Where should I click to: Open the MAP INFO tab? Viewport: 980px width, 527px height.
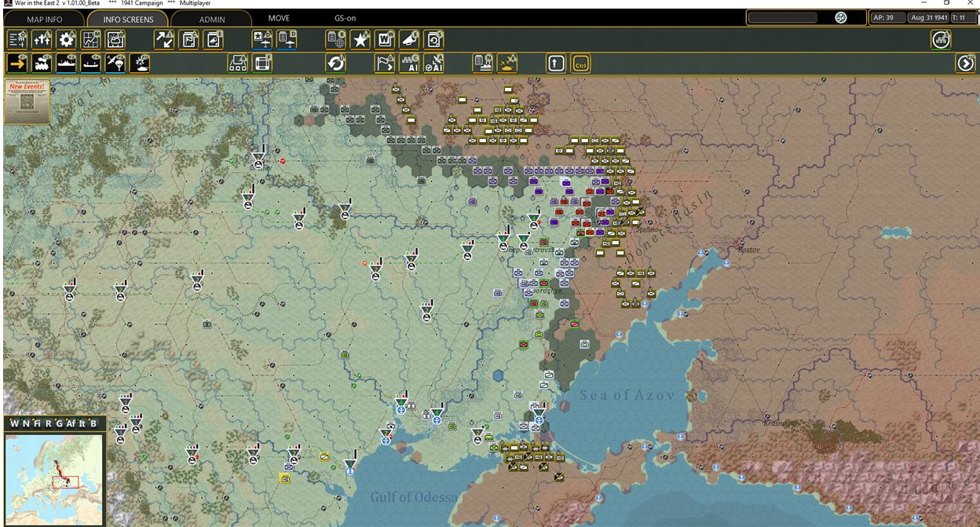coord(44,19)
